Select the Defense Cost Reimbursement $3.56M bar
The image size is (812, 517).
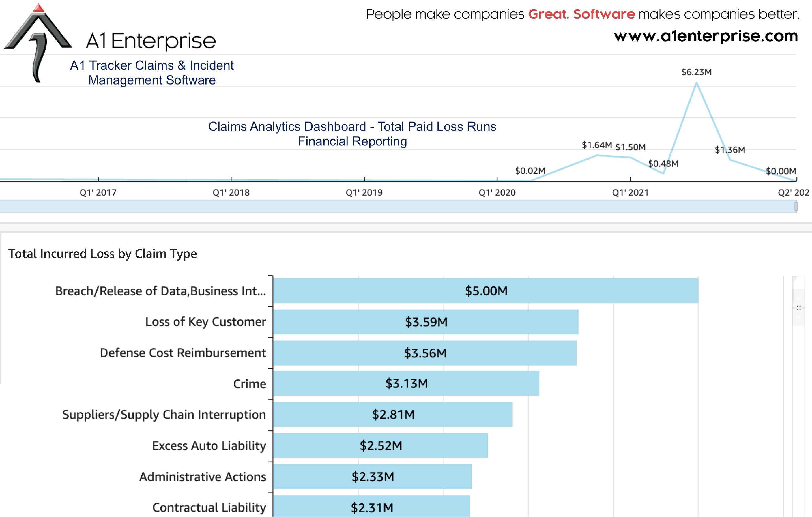point(425,353)
